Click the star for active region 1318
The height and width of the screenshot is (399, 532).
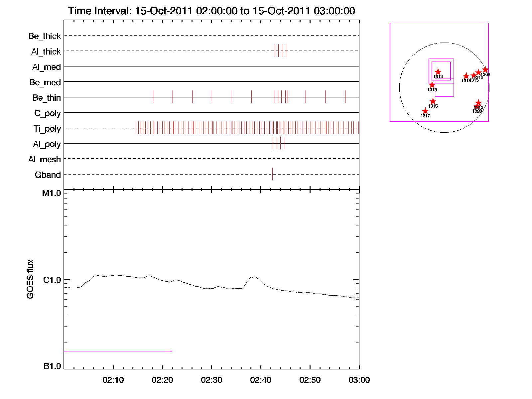(466, 76)
